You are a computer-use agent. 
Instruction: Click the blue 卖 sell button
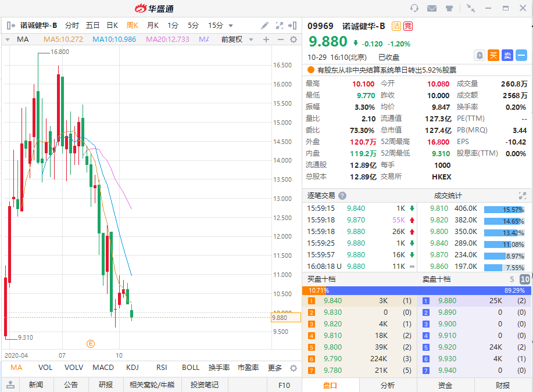(507, 55)
